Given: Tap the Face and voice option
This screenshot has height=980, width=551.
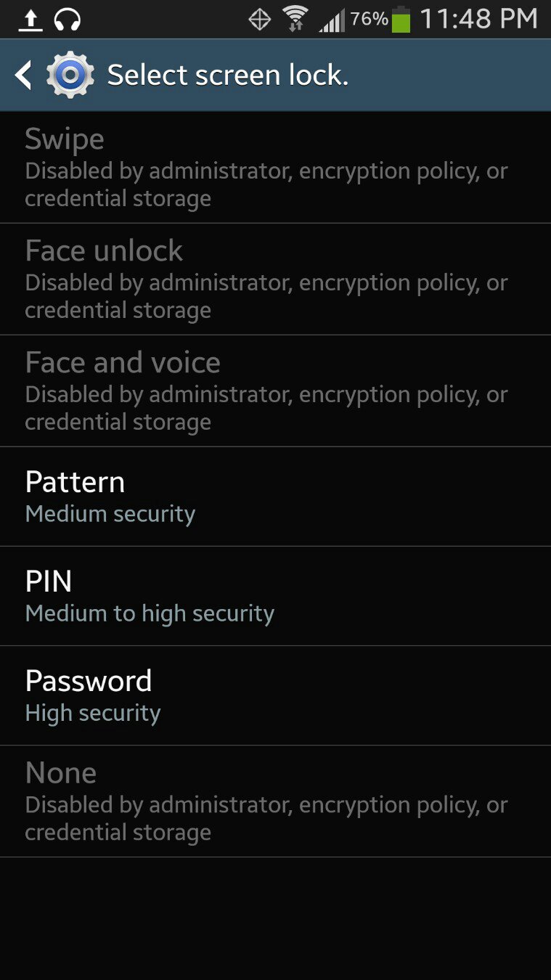Looking at the screenshot, I should click(275, 391).
